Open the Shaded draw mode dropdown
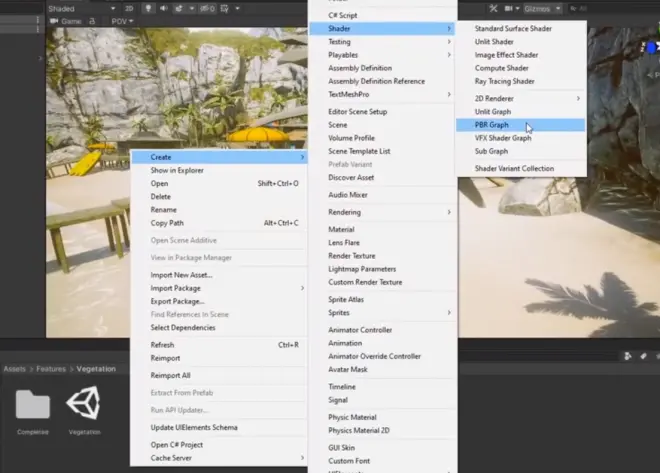This screenshot has width=660, height=473. [82, 8]
